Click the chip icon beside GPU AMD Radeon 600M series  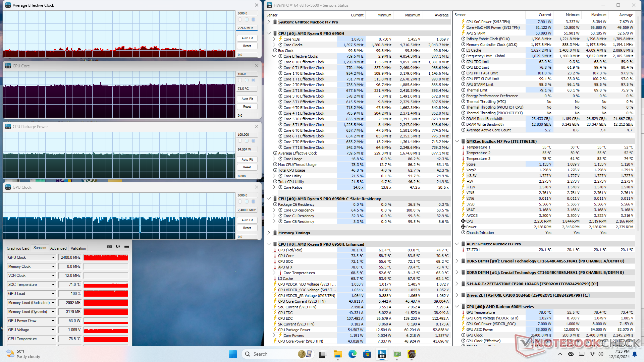click(463, 306)
